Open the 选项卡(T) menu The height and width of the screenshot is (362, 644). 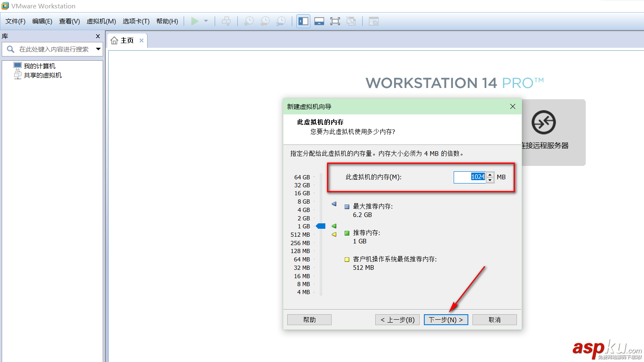(136, 21)
